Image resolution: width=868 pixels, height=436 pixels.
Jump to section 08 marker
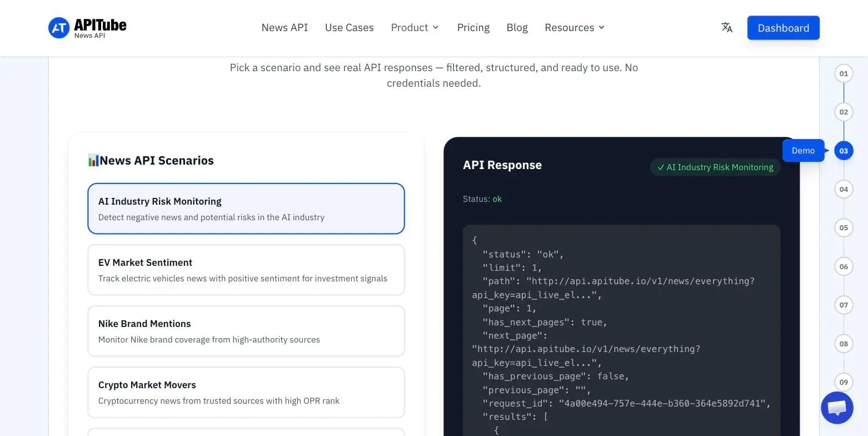pyautogui.click(x=844, y=344)
